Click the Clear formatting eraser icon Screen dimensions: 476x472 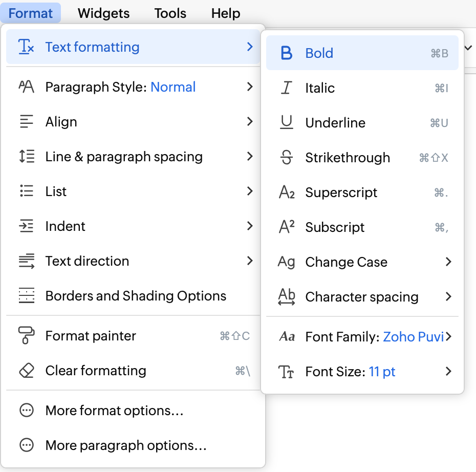pyautogui.click(x=26, y=371)
